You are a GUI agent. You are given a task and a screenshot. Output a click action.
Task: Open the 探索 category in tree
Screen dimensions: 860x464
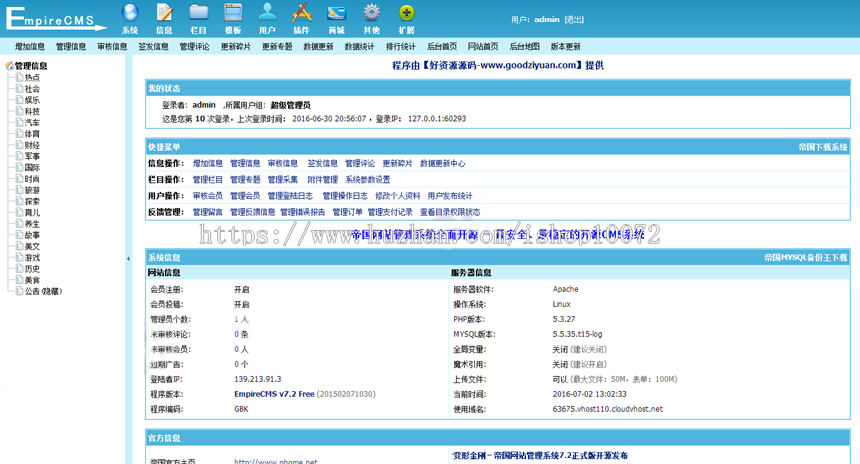coord(32,201)
